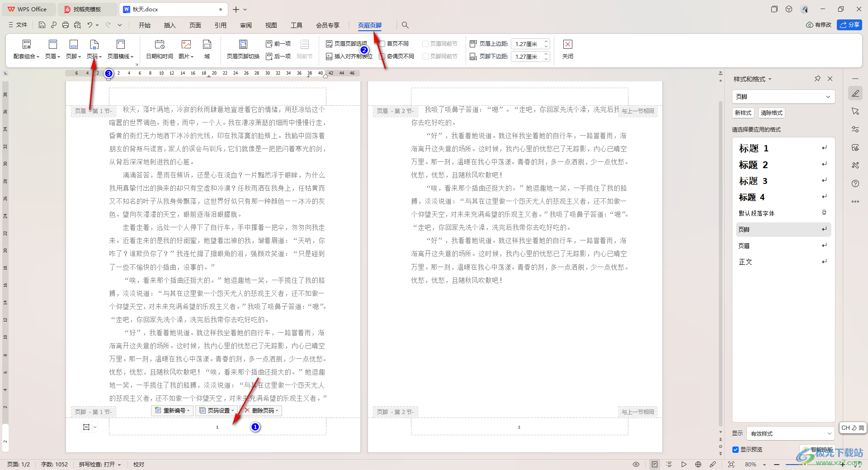
Task: Click the 新样式 button
Action: [743, 113]
